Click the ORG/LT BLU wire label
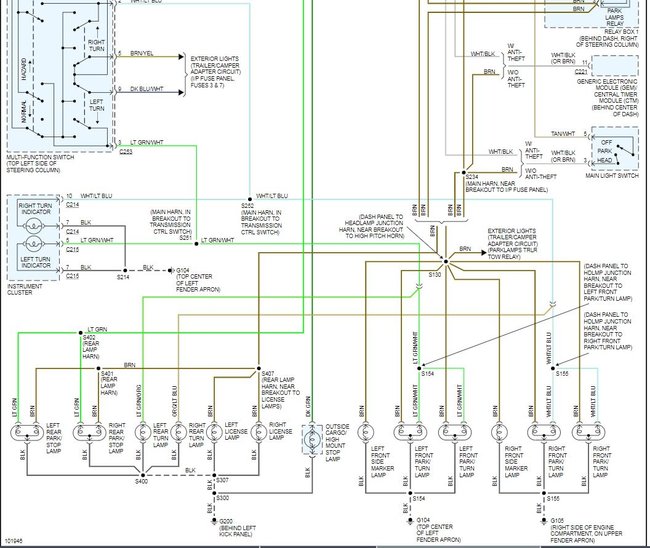This screenshot has width=650, height=548. pos(175,401)
